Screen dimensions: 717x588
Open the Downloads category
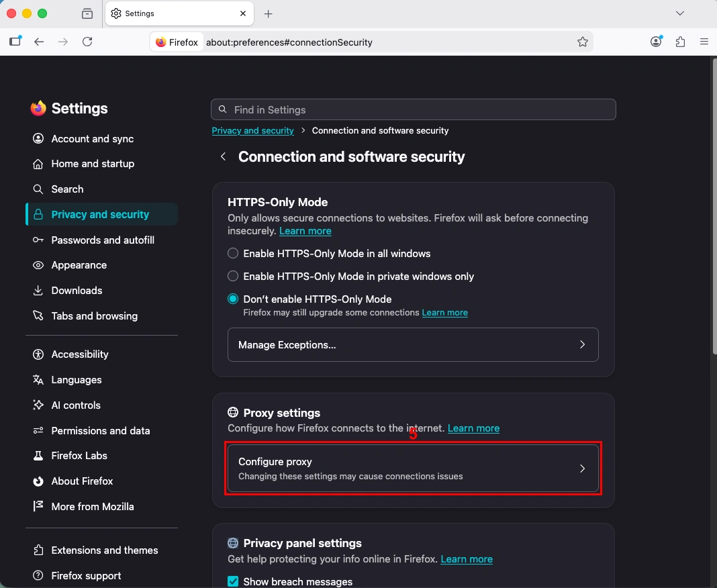101,291
